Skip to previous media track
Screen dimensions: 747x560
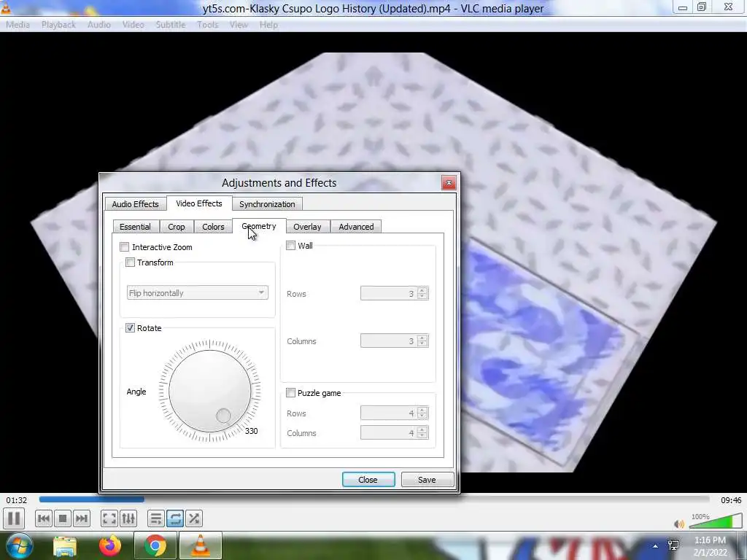click(43, 518)
